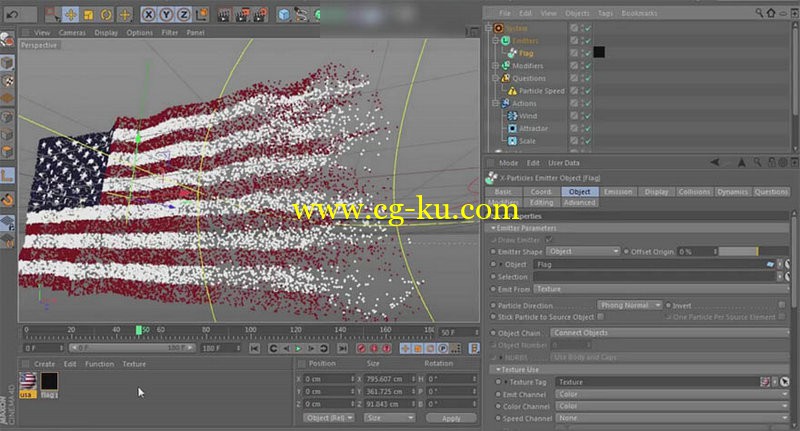800x431 pixels.
Task: Switch to the Emission tab
Action: (x=618, y=192)
